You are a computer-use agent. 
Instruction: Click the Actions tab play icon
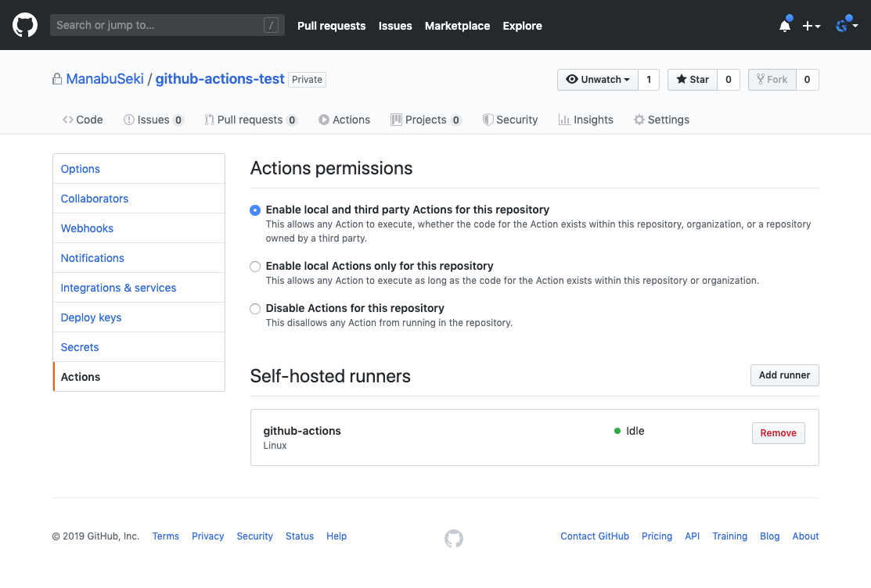tap(324, 120)
